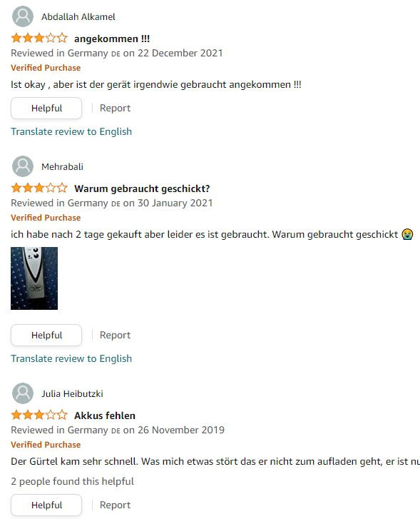Image resolution: width=420 pixels, height=519 pixels.
Task: Click the name Julia Heibutzki
Action: point(72,393)
